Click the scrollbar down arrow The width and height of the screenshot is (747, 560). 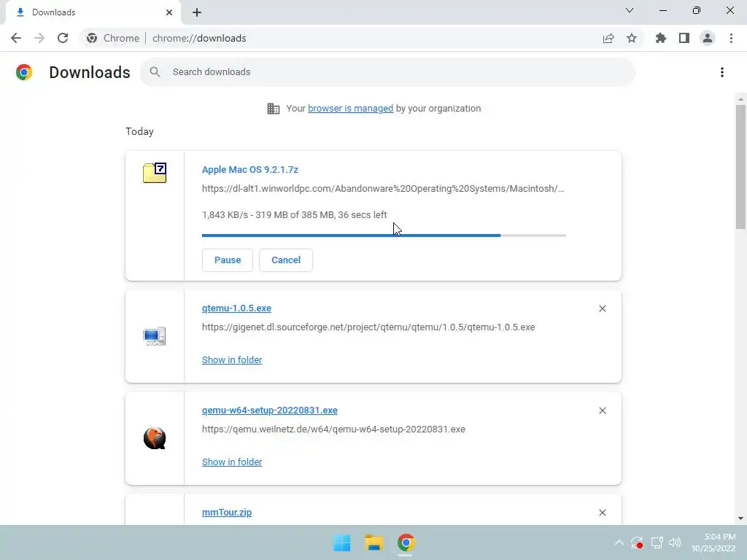click(740, 518)
